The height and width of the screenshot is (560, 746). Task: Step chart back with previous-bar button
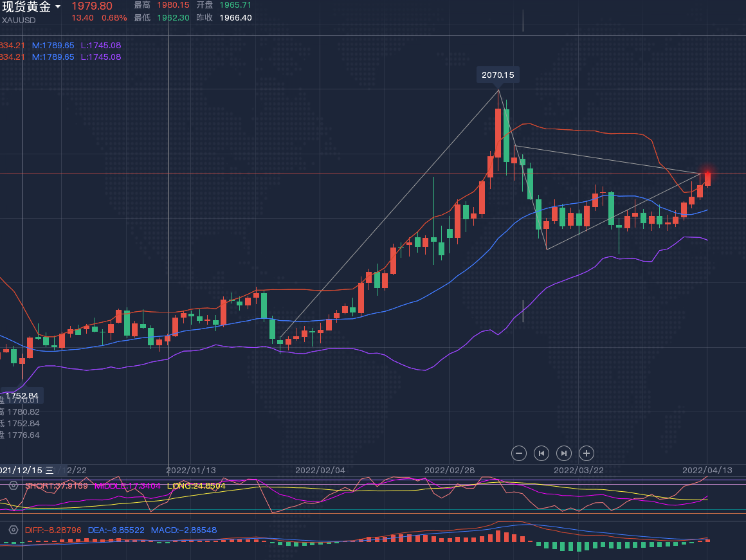541,453
